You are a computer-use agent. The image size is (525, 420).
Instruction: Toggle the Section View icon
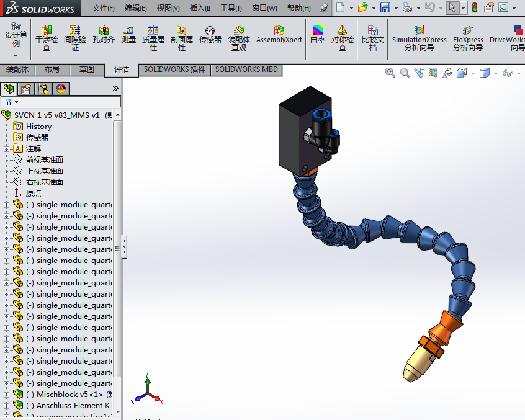(433, 73)
